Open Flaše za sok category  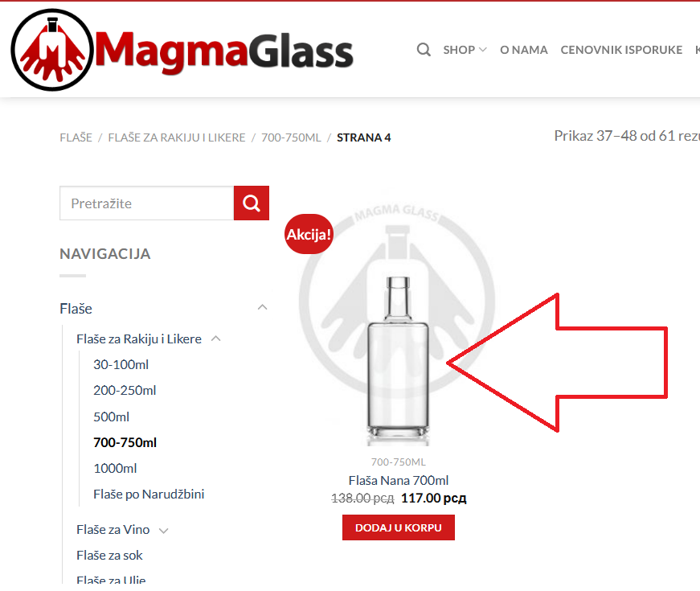109,556
